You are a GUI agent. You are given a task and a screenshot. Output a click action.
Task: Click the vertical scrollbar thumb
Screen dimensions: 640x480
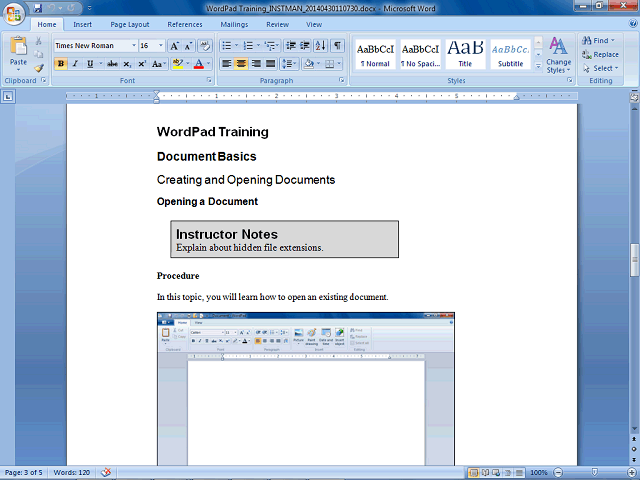tap(634, 260)
